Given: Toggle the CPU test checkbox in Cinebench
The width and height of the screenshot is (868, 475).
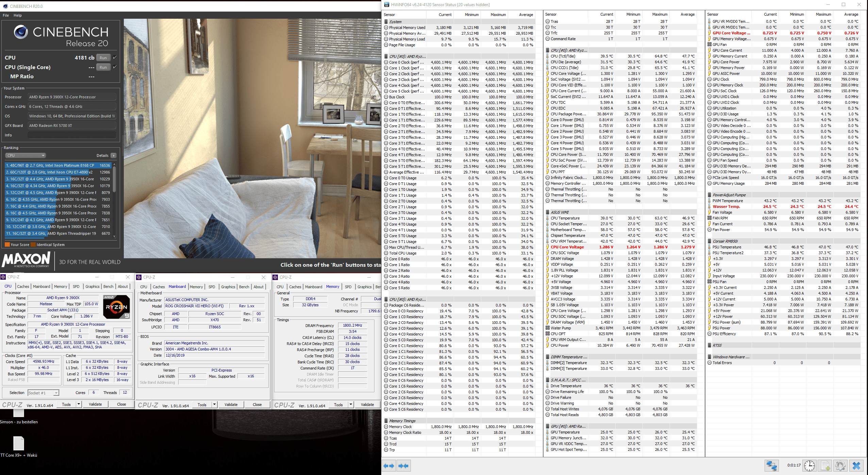Looking at the screenshot, I should (115, 58).
